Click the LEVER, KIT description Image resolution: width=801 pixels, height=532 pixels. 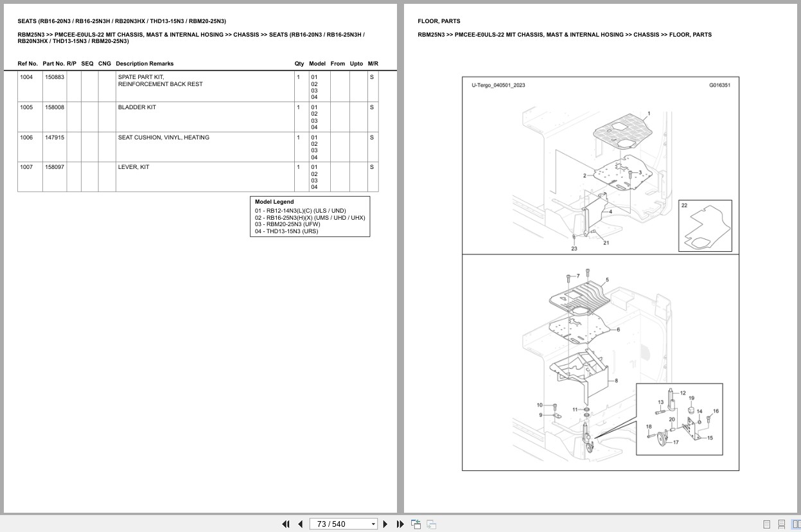tap(134, 167)
